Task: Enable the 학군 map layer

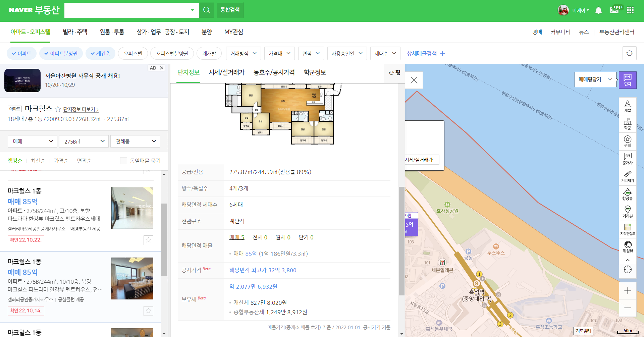Action: tap(628, 124)
